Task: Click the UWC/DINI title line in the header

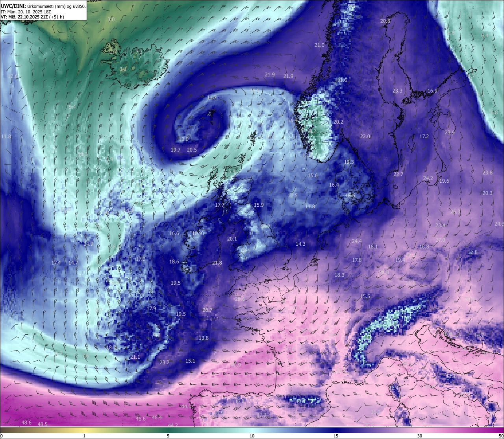Action: [43, 6]
